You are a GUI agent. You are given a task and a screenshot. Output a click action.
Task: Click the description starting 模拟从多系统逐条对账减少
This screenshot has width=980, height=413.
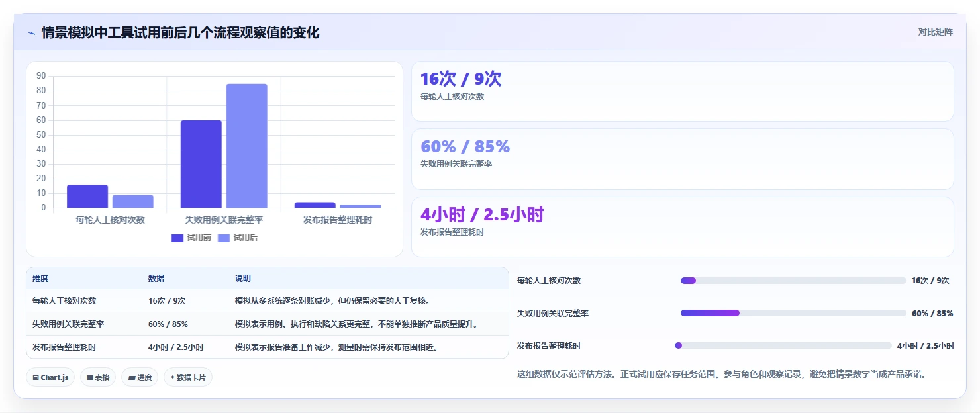(x=333, y=300)
